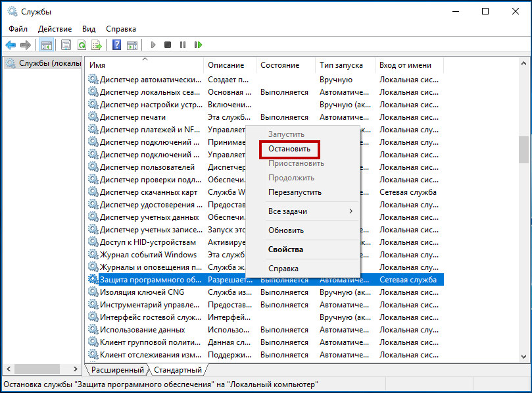This screenshot has width=532, height=393.
Task: Click the Export list toolbar icon
Action: click(x=97, y=45)
